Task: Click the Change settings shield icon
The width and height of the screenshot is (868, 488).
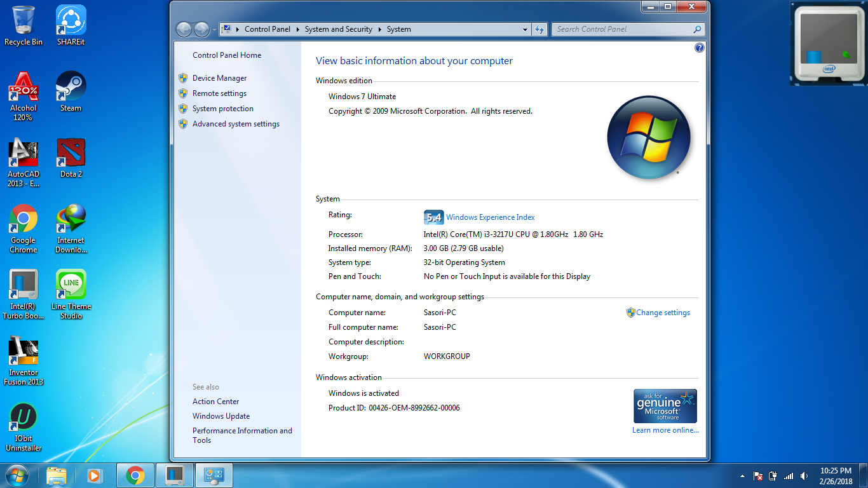Action: 630,312
